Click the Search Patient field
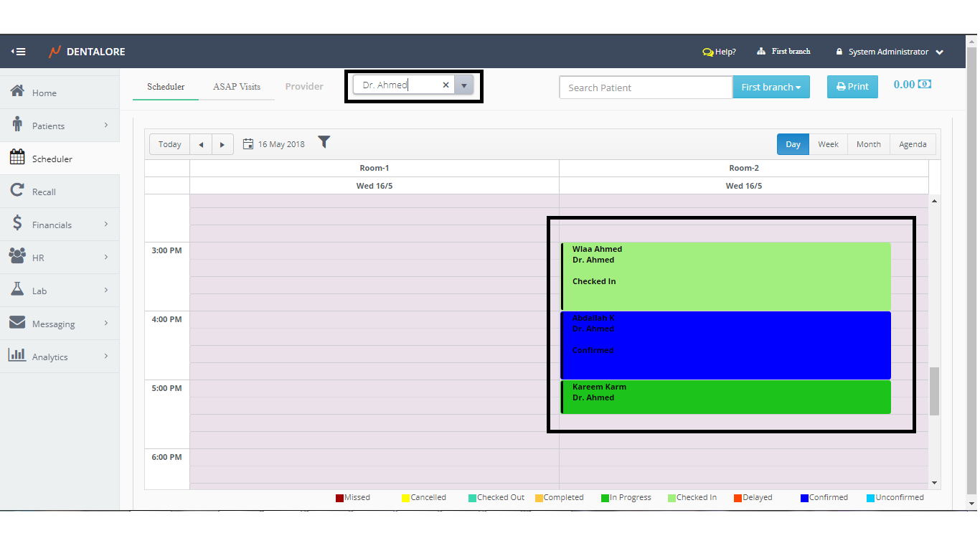980x551 pixels. point(645,88)
